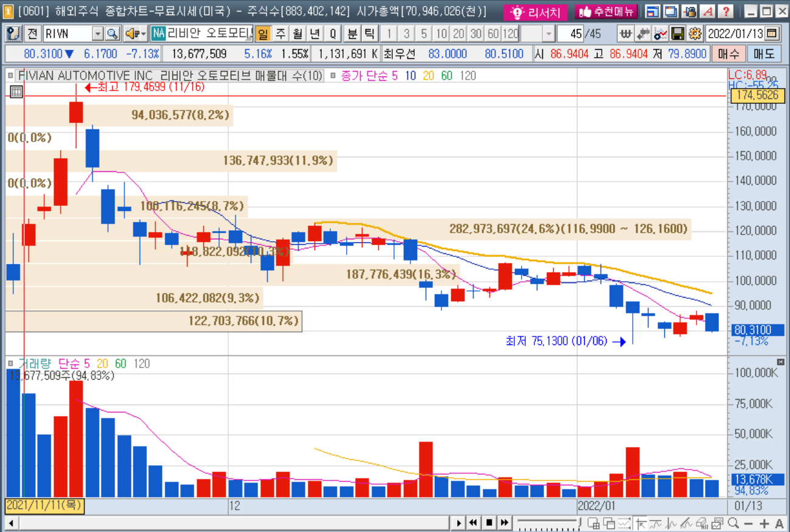790x532 pixels.
Task: Open the 리서치 research button
Action: (x=536, y=12)
